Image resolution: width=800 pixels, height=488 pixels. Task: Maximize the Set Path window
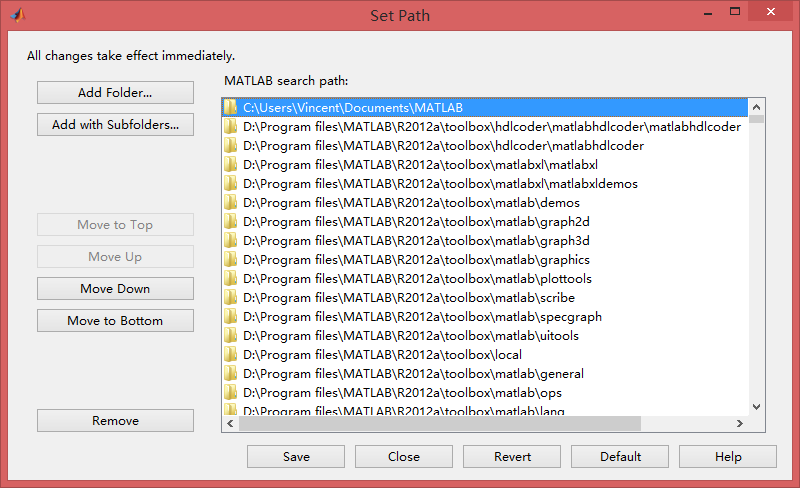(735, 12)
